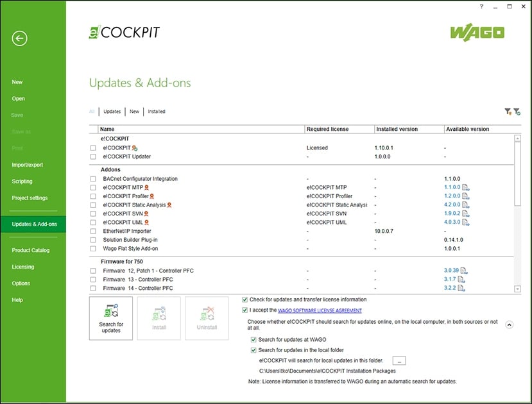
Task: Click license badge icon next to e!COCKPIT UML name
Action: click(146, 223)
